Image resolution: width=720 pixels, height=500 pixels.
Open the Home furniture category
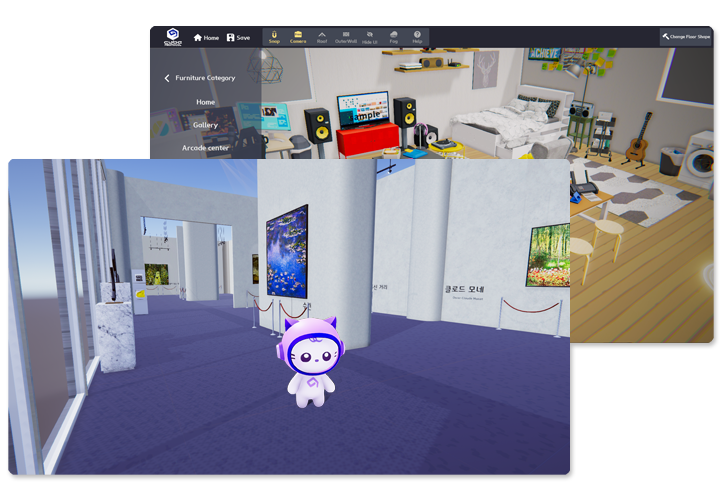click(x=205, y=102)
